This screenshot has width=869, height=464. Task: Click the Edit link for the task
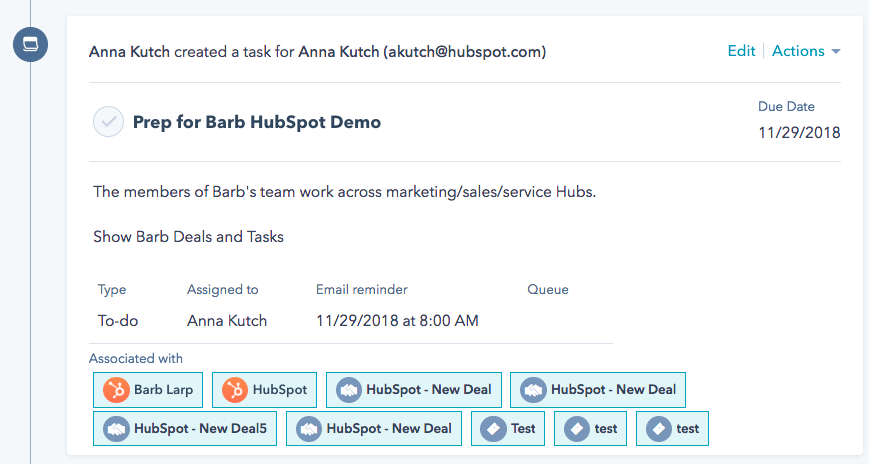click(x=741, y=51)
